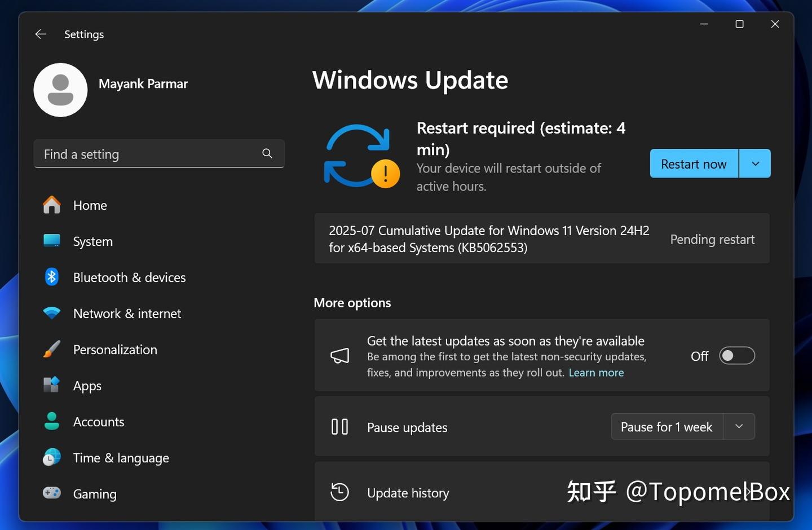Open the Mayank Parmar profile avatar

(60, 90)
